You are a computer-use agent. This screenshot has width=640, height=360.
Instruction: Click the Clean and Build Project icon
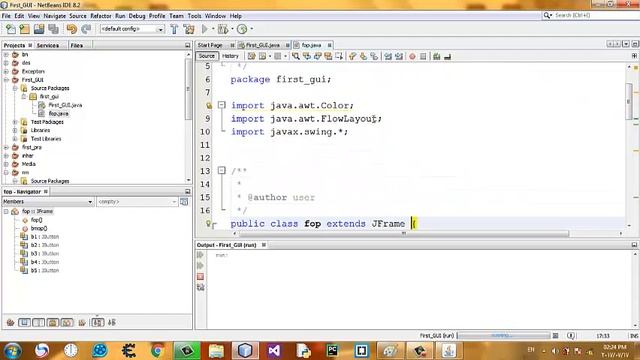[x=189, y=29]
